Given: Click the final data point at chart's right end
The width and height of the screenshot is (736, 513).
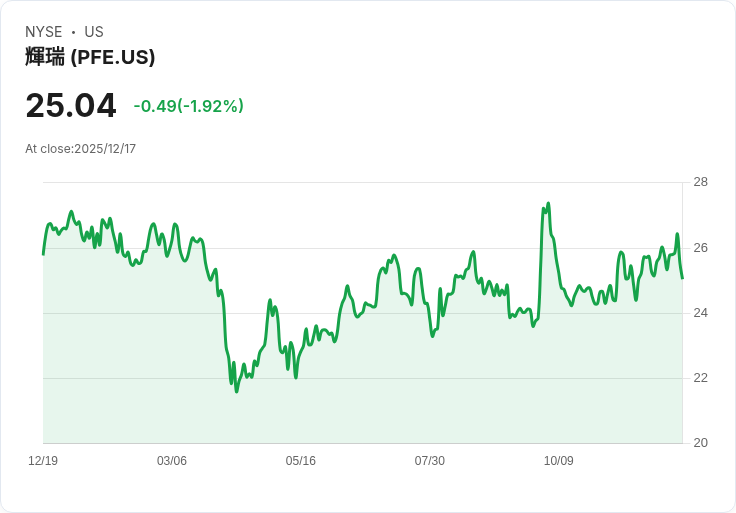Looking at the screenshot, I should pyautogui.click(x=682, y=278).
